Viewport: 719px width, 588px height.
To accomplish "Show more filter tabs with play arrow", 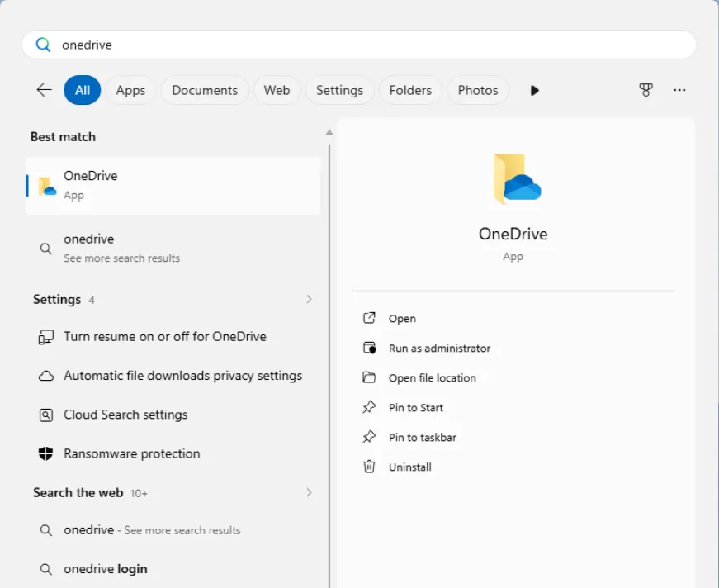I will click(x=534, y=90).
